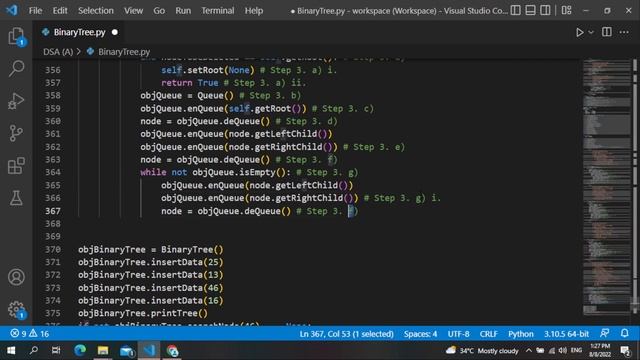Open the Terminal menu

(218, 11)
